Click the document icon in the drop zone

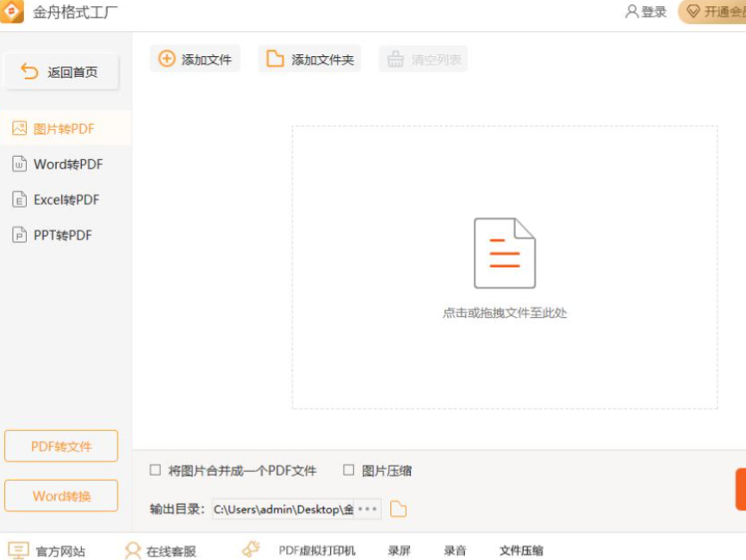point(505,253)
